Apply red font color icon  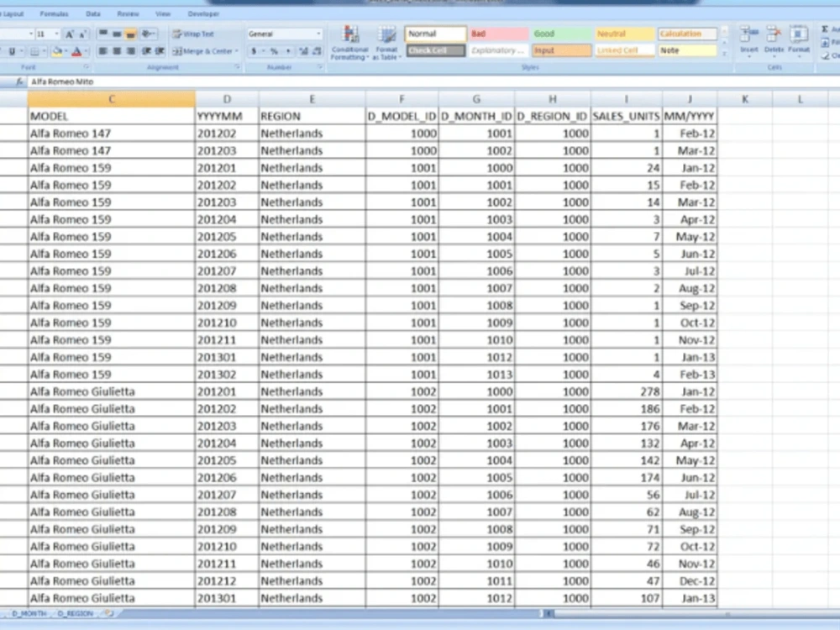pos(76,51)
